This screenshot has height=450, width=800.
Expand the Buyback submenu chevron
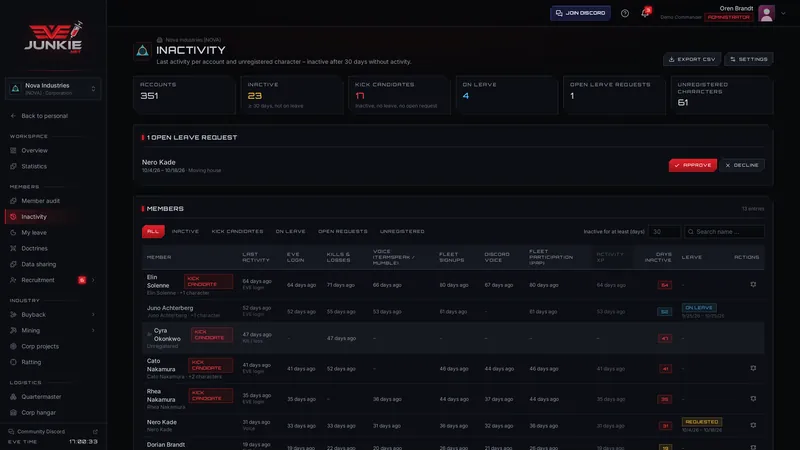pos(93,315)
